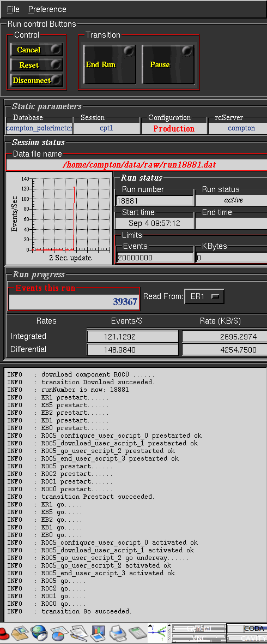Open the presentation chart icon in the panel
Viewport: 267px width, 644px height.
point(98,634)
